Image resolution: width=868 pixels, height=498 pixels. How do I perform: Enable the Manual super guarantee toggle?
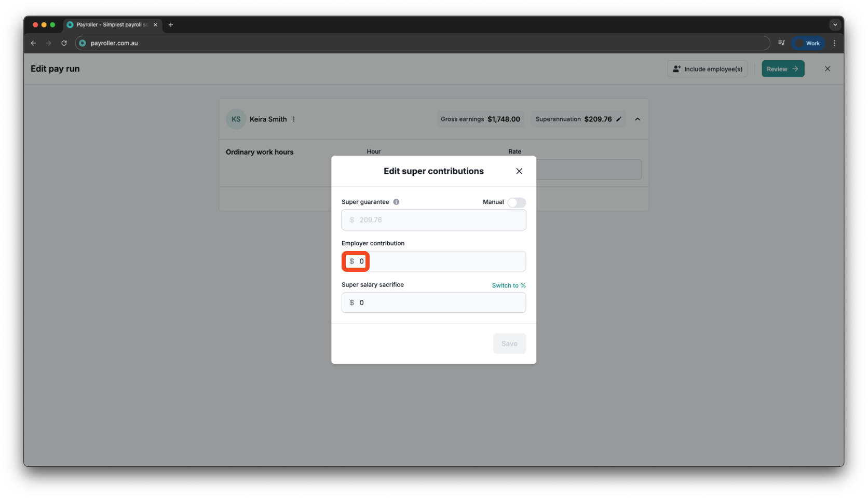(x=516, y=202)
